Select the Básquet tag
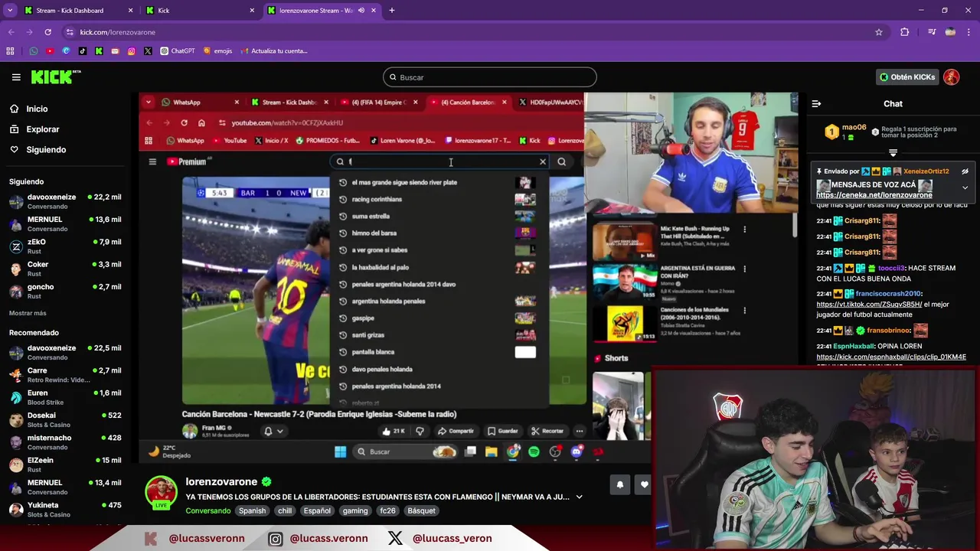 coord(421,510)
